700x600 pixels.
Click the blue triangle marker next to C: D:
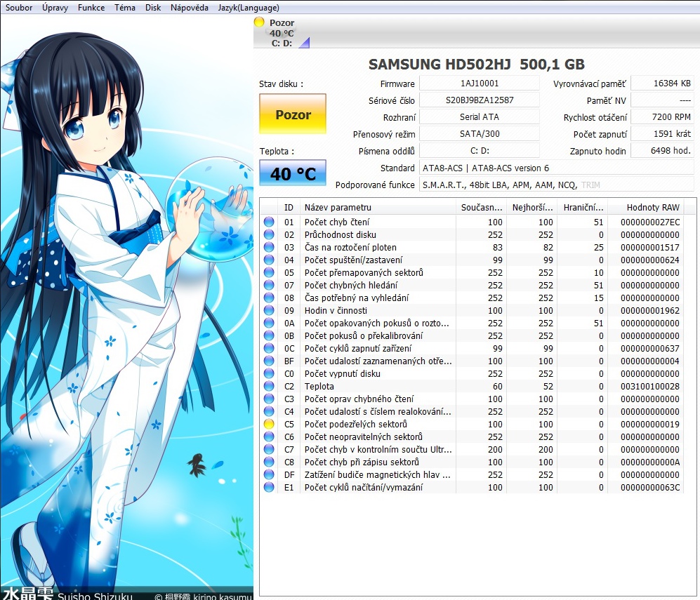pos(303,43)
